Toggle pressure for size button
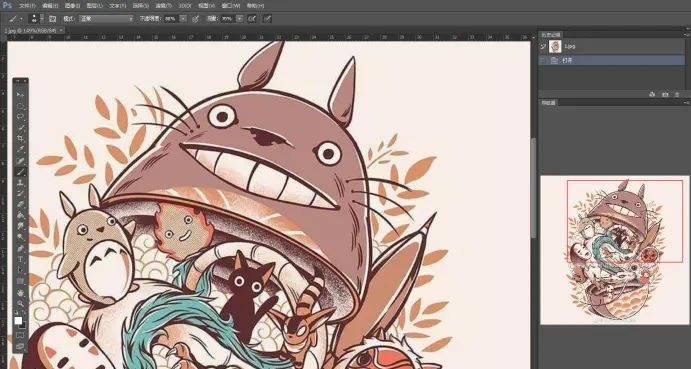Screen dimensions: 691x369 (x=267, y=19)
